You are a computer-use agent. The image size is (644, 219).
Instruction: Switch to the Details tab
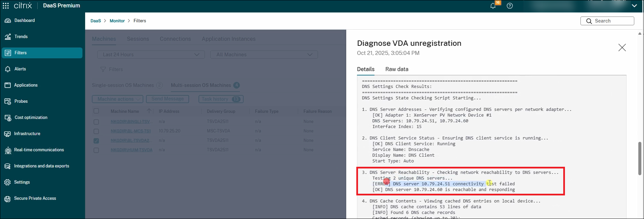click(366, 69)
